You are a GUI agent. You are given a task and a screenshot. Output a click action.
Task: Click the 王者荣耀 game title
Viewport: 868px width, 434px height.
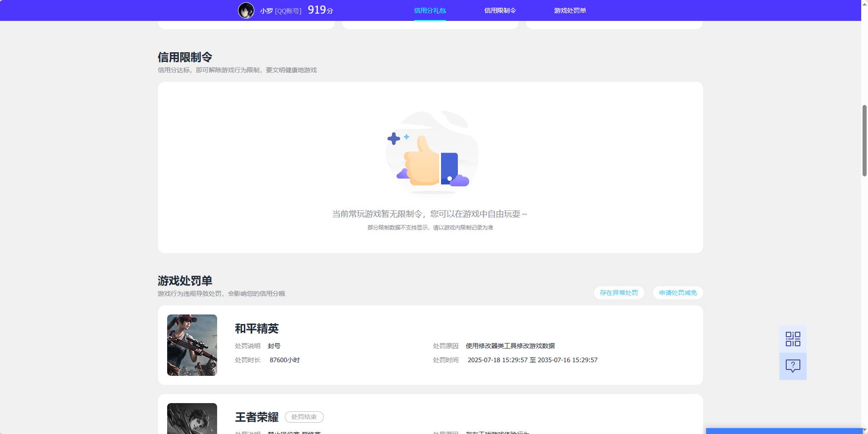coord(257,417)
